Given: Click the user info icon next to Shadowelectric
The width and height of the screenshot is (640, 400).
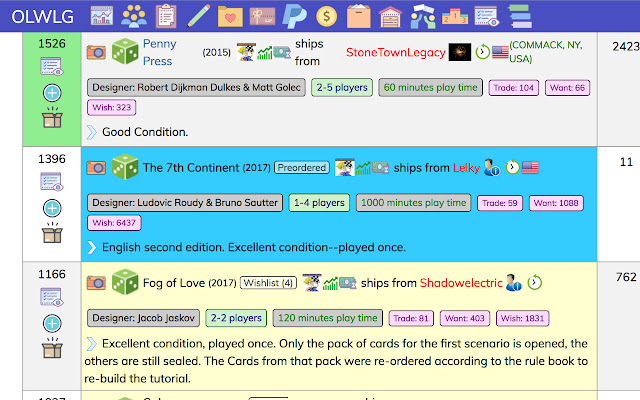Looking at the screenshot, I should [x=513, y=282].
